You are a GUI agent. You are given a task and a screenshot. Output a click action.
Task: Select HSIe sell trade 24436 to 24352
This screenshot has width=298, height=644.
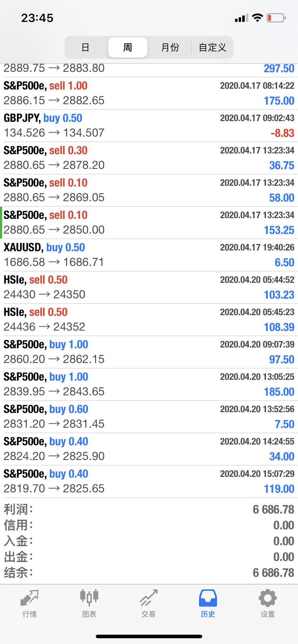click(149, 320)
